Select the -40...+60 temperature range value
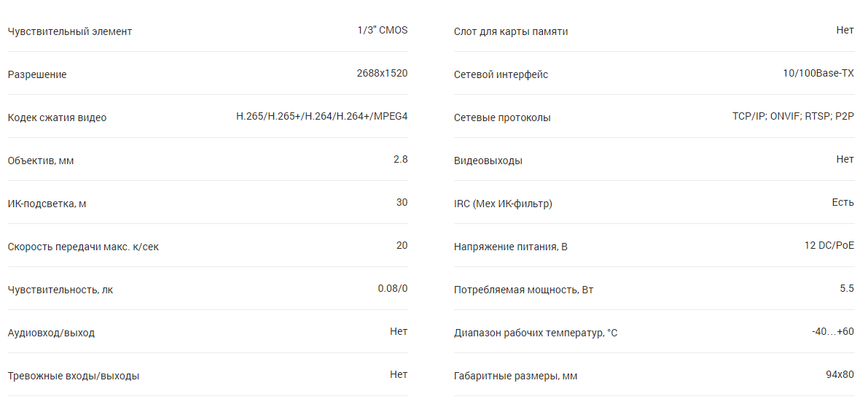Screen dimensions: 868x402 coord(832,332)
